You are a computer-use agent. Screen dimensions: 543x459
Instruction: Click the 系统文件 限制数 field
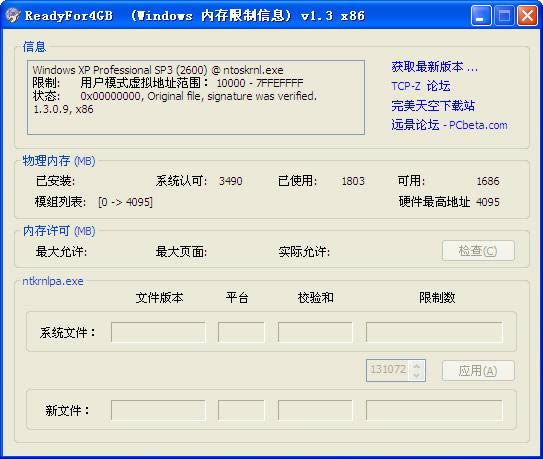434,332
